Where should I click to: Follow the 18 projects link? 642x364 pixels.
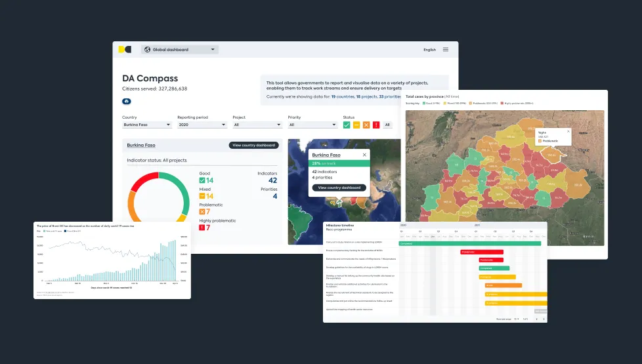366,96
